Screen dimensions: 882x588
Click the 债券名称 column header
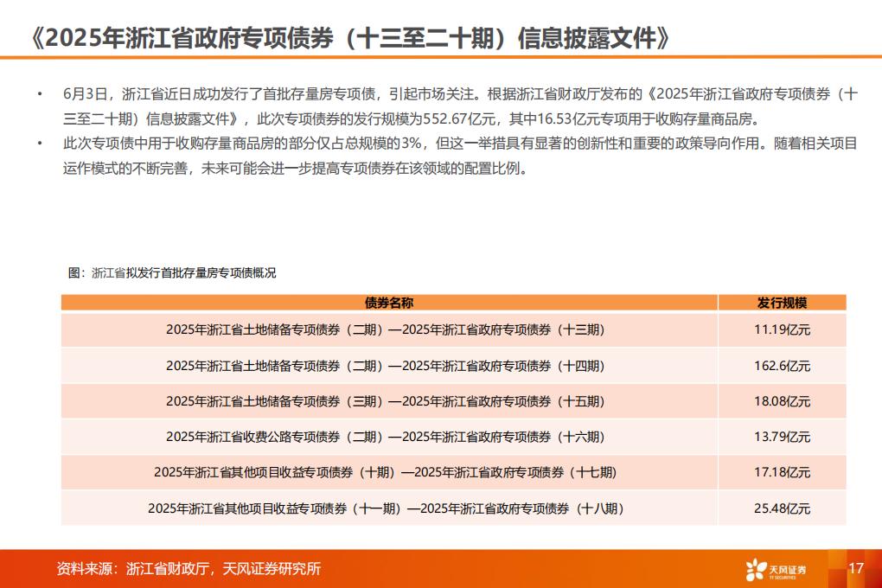click(389, 303)
